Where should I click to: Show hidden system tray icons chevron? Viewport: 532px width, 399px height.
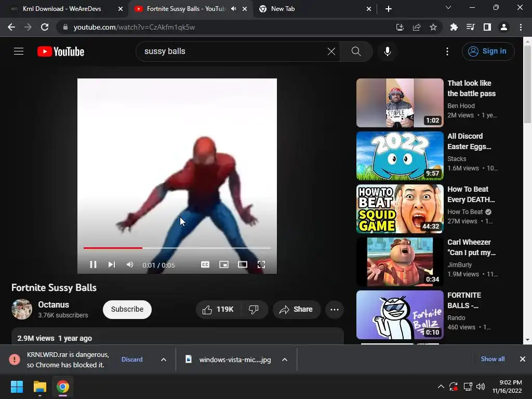pos(441,387)
